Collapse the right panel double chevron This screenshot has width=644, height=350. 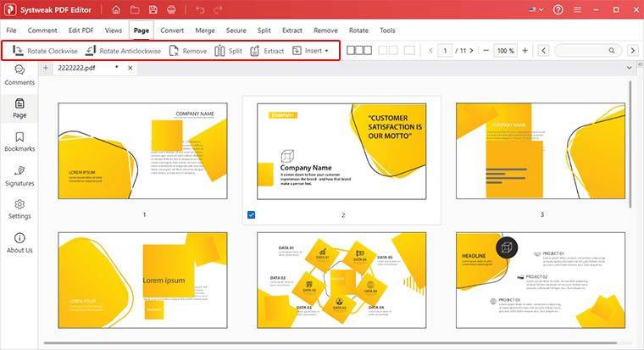click(641, 64)
